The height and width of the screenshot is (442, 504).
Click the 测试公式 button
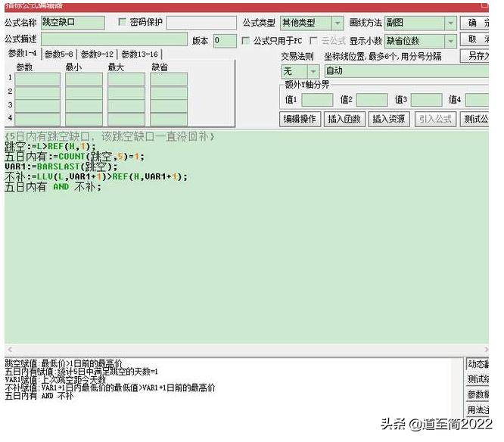point(474,120)
